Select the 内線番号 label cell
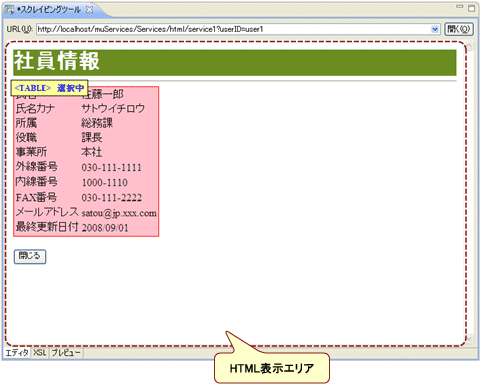The width and height of the screenshot is (480, 384). pos(36,182)
